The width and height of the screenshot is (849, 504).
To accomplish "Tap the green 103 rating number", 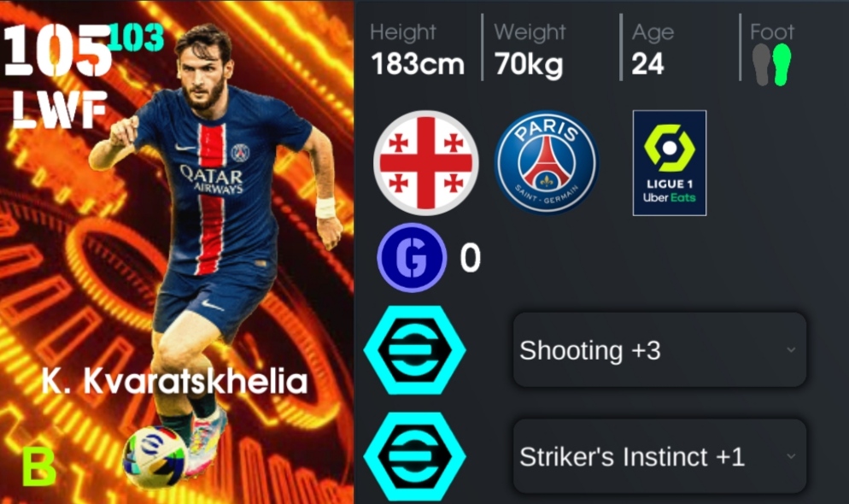I will pyautogui.click(x=136, y=38).
